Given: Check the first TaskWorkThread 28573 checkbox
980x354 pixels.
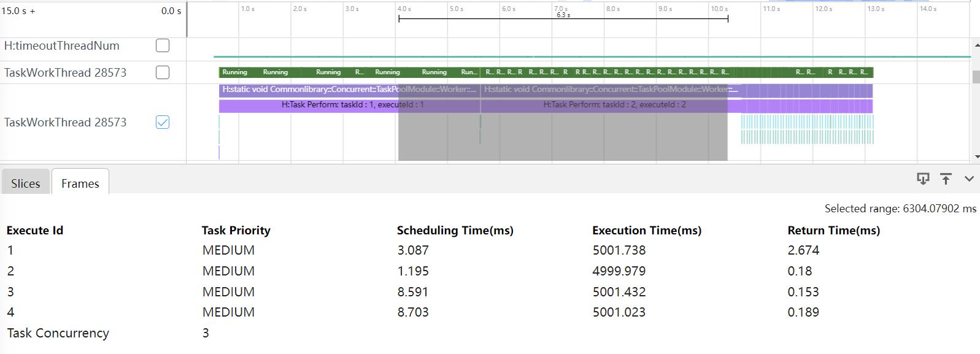Looking at the screenshot, I should click(163, 72).
